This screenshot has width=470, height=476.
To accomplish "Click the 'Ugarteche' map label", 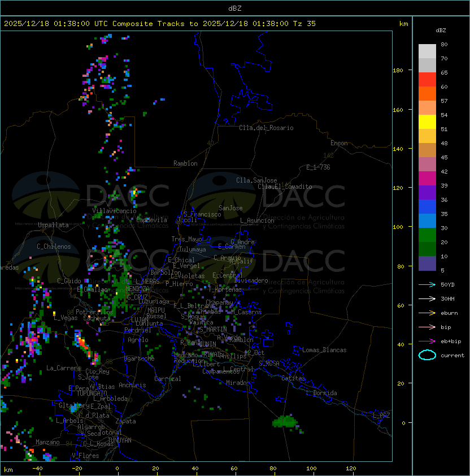I will pos(140,358).
